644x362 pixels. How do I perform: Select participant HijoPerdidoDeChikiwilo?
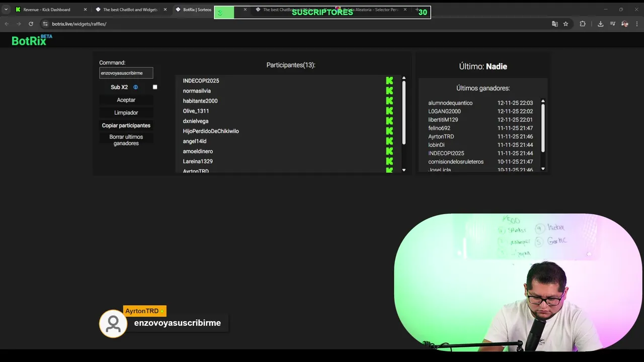(x=211, y=131)
